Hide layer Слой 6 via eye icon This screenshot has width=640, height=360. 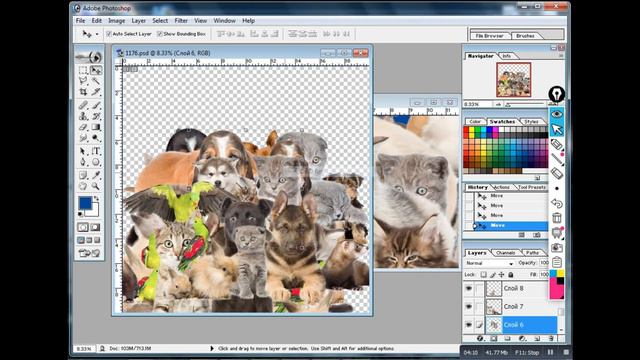point(469,325)
